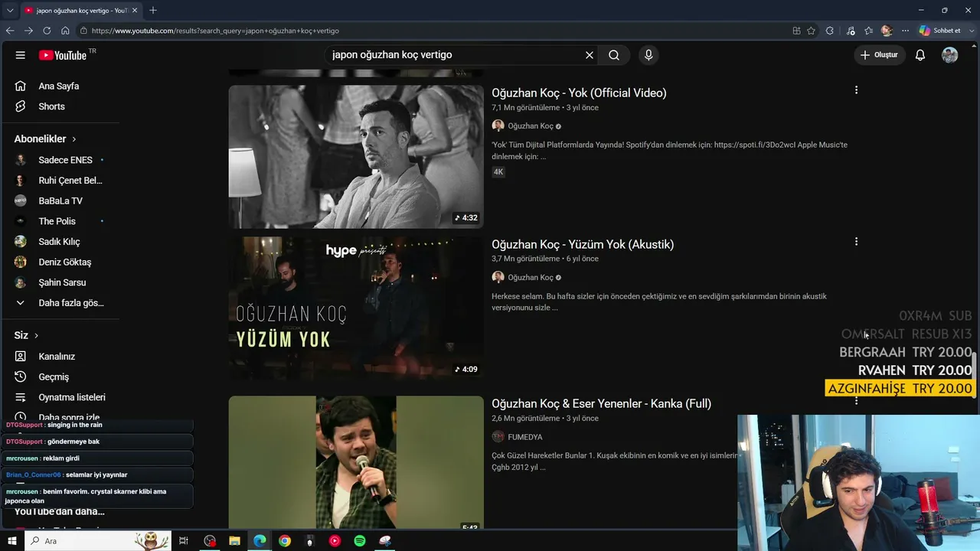This screenshot has height=551, width=980.
Task: Open the browser three-dot settings menu
Action: [x=906, y=31]
